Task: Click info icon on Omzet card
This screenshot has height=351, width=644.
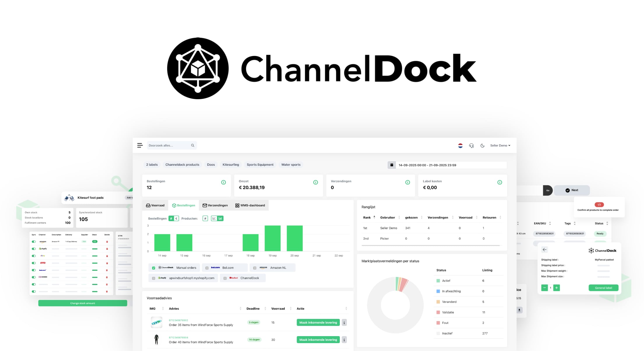Action: (x=315, y=182)
